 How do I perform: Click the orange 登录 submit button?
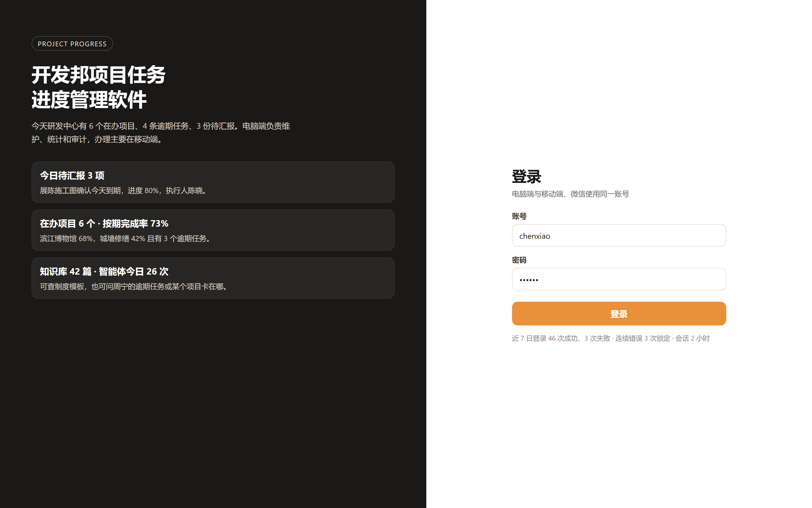coord(619,314)
